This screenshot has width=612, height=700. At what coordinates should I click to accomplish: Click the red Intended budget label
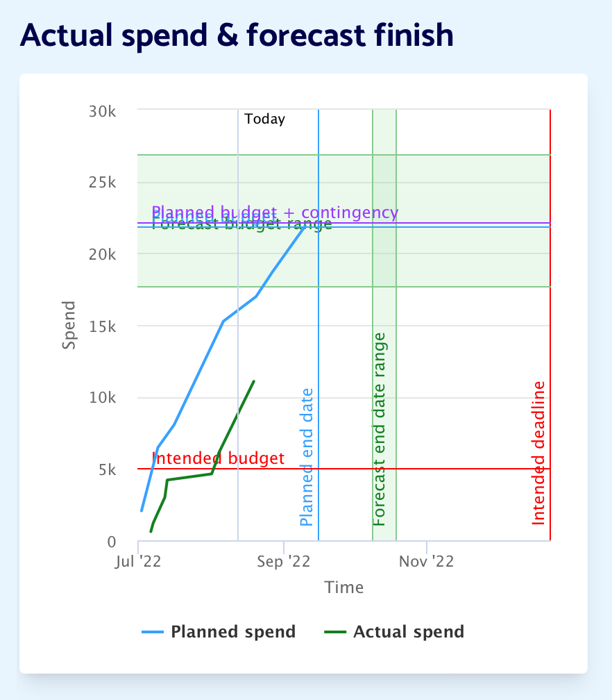coord(218,458)
